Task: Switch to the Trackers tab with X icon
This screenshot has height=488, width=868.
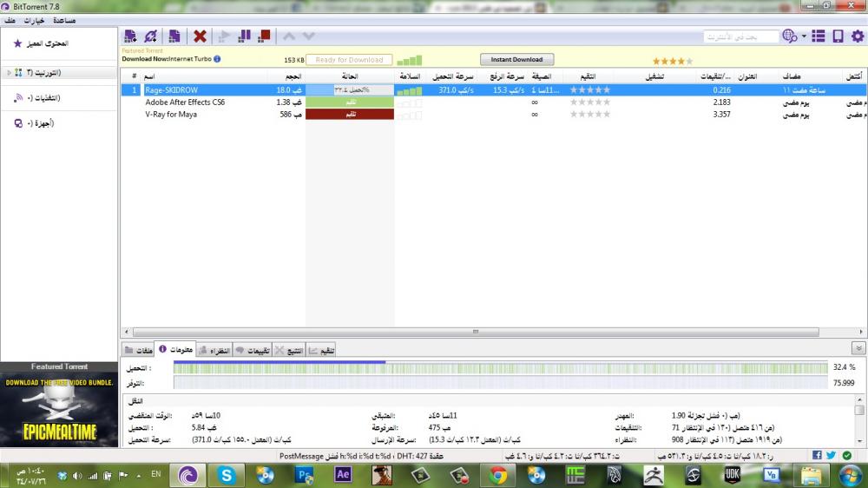Action: pyautogui.click(x=289, y=350)
